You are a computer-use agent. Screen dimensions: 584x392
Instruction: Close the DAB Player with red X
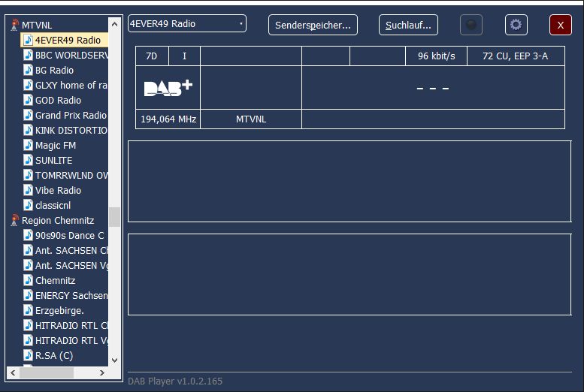click(x=560, y=25)
